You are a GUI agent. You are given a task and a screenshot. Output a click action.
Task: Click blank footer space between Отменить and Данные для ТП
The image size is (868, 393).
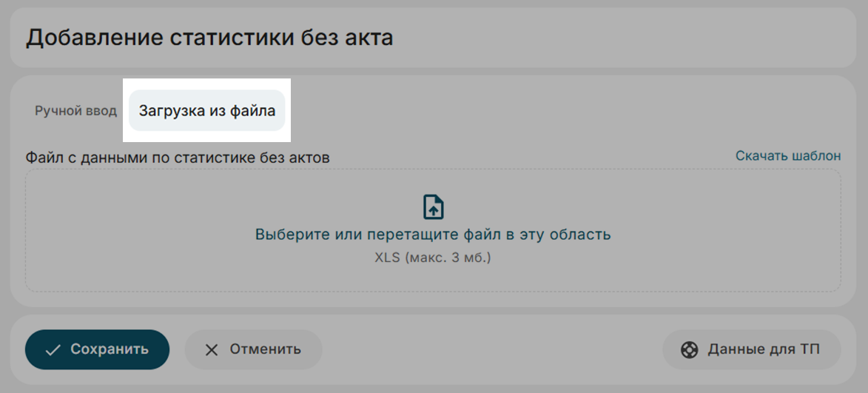[492, 349]
